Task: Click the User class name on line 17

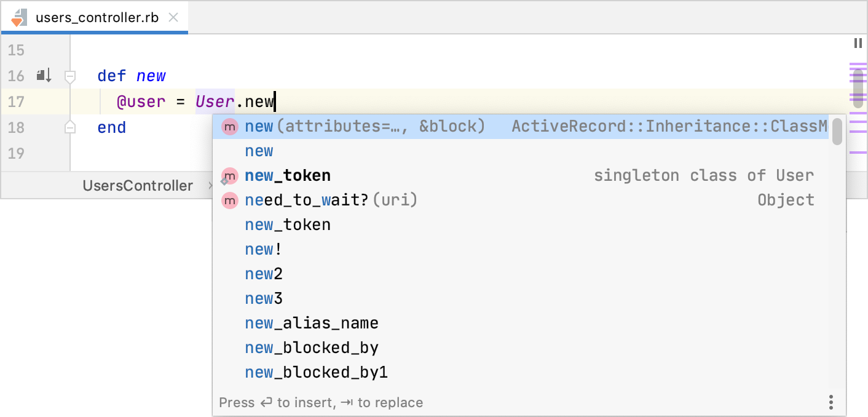Action: 215,101
